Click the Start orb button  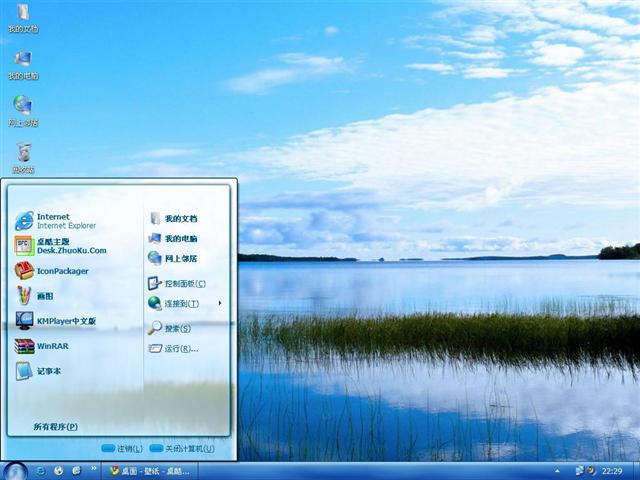click(x=15, y=471)
